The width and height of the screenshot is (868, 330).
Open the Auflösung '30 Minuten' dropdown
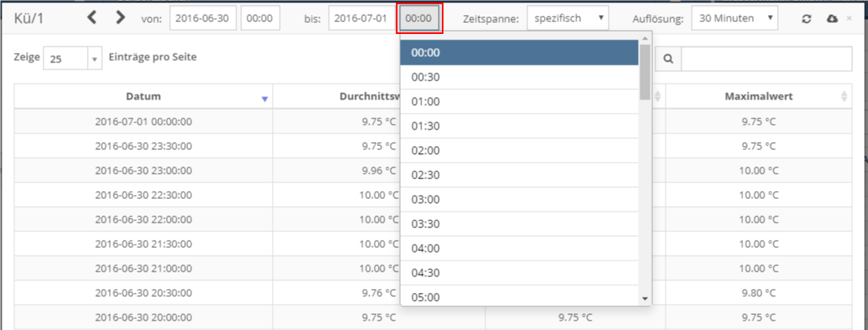coord(734,18)
